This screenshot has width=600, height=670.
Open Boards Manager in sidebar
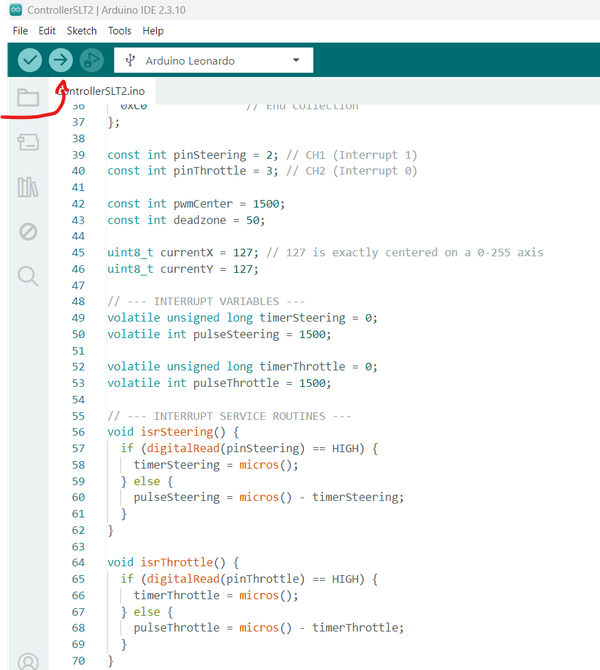click(x=28, y=142)
